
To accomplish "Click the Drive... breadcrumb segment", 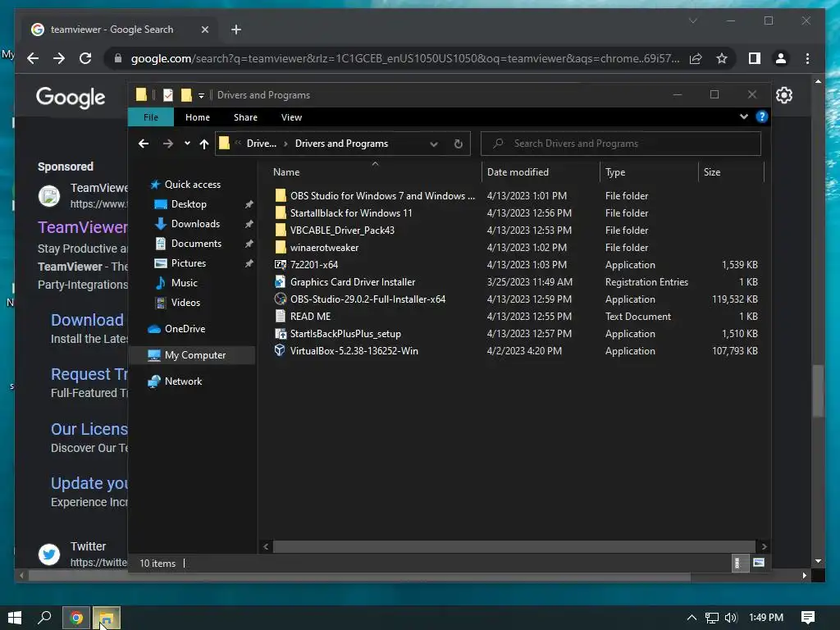I will [x=261, y=144].
